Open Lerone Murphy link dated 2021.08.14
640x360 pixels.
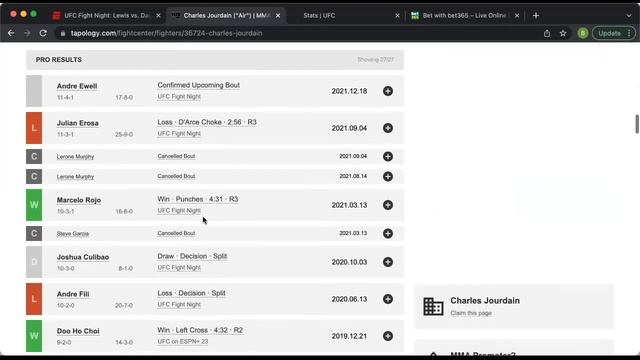[75, 176]
